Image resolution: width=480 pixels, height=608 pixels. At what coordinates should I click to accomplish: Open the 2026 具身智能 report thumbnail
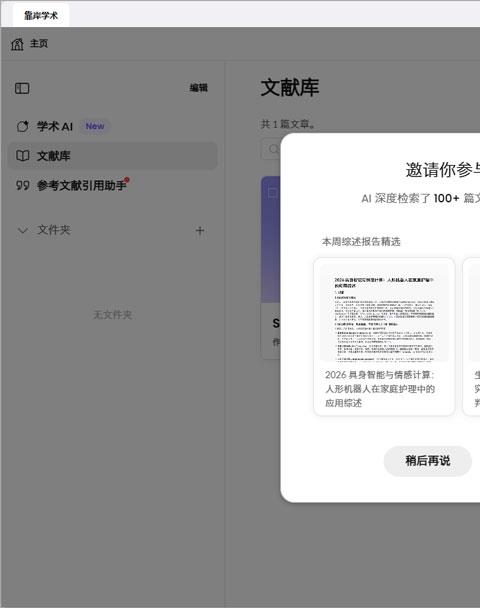click(x=384, y=313)
